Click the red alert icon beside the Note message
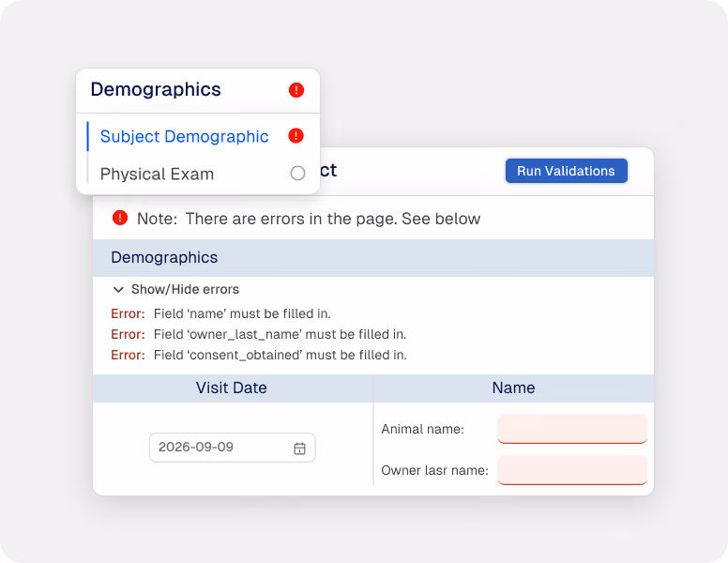 click(120, 218)
